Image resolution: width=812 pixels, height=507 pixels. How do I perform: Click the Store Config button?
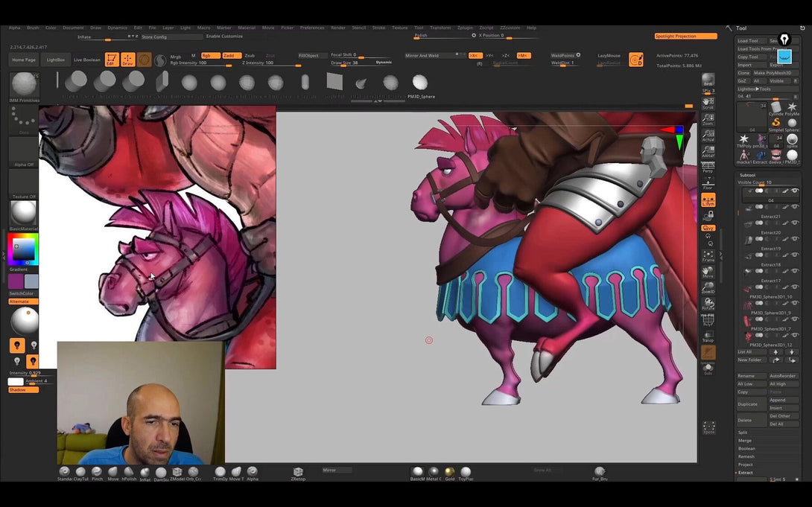[x=171, y=36]
